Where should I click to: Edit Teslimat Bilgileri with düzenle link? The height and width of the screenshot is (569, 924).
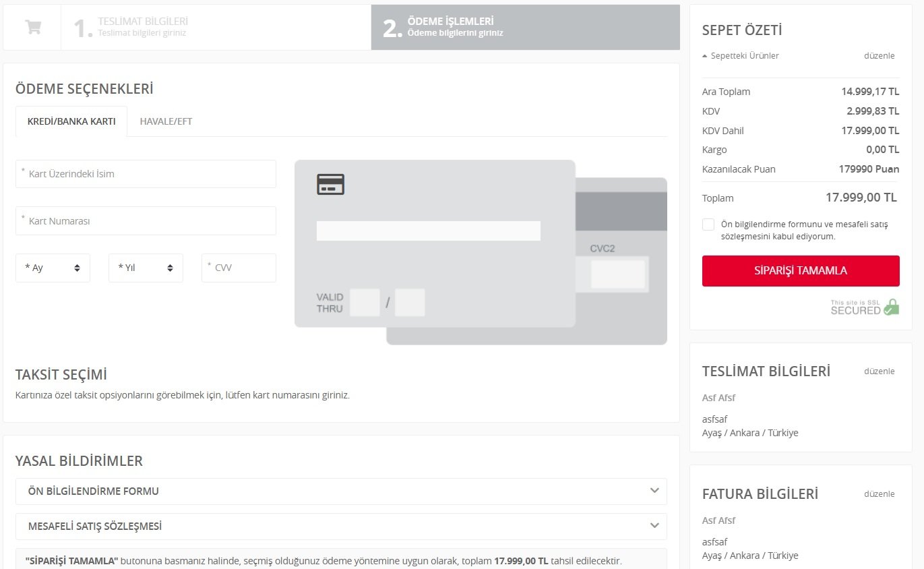pos(879,371)
